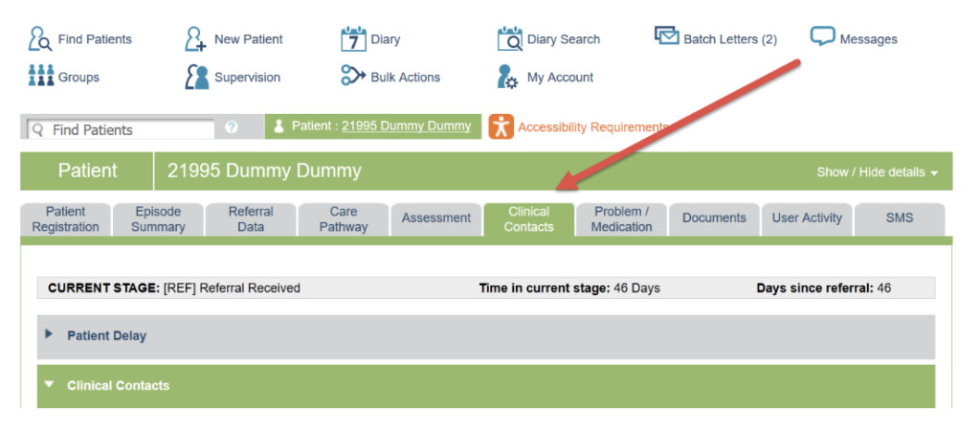980x434 pixels.
Task: Open New Patient icon
Action: coord(196,39)
